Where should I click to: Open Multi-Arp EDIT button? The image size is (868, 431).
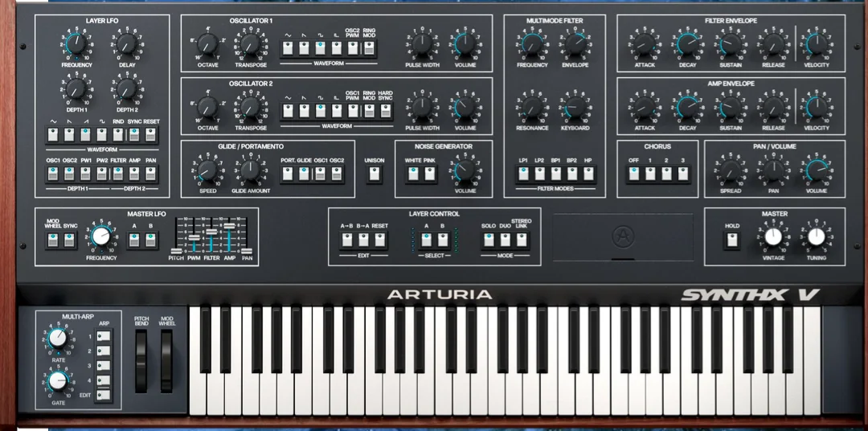104,395
